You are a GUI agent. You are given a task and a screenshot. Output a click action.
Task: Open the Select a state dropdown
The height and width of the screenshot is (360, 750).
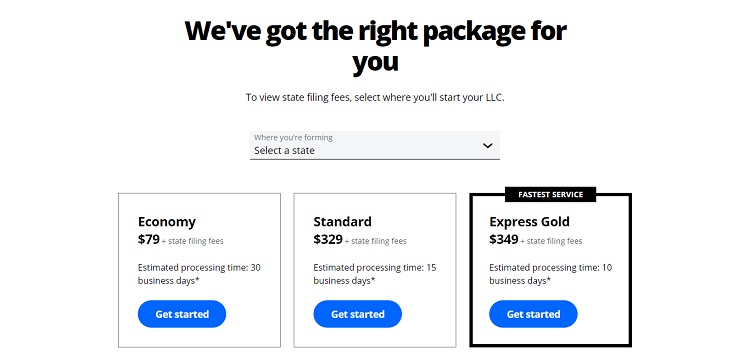coord(375,145)
